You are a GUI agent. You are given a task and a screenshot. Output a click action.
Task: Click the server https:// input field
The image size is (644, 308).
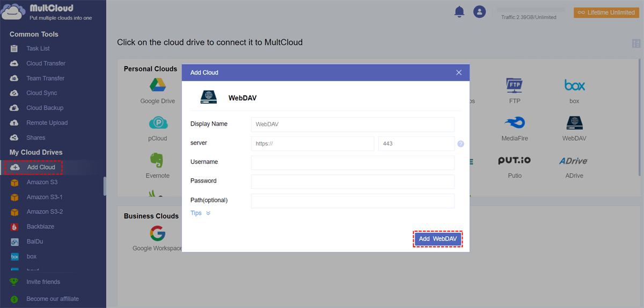click(x=312, y=143)
